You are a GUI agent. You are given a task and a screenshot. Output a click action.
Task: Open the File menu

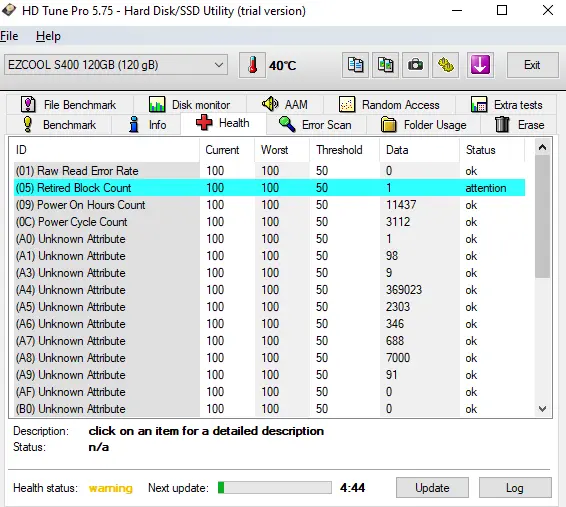click(9, 36)
